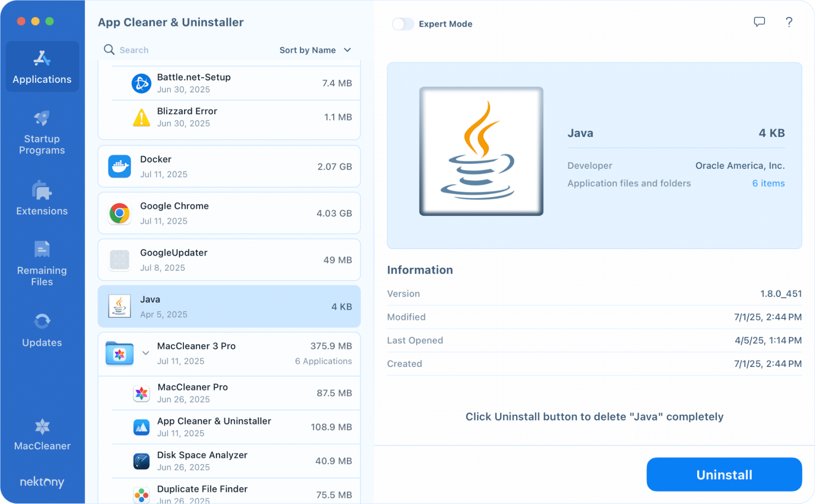Click the version value 1.8.0_451
This screenshot has height=504, width=815.
tap(781, 294)
